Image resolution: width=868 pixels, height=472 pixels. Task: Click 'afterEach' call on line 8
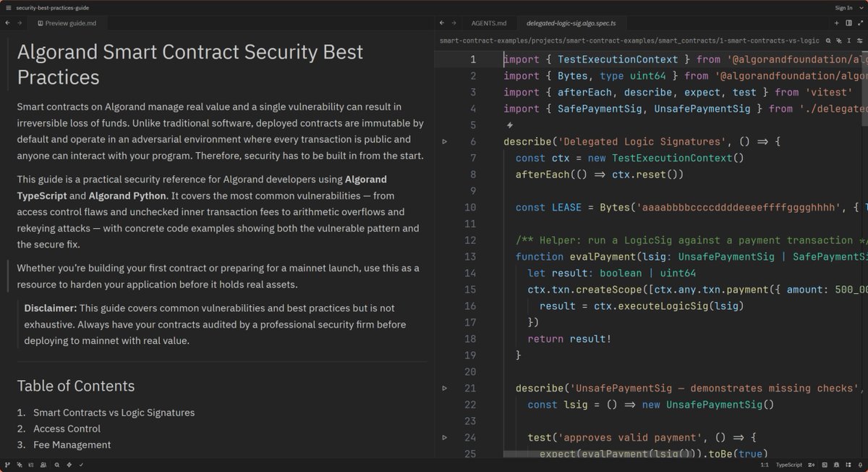coord(542,174)
